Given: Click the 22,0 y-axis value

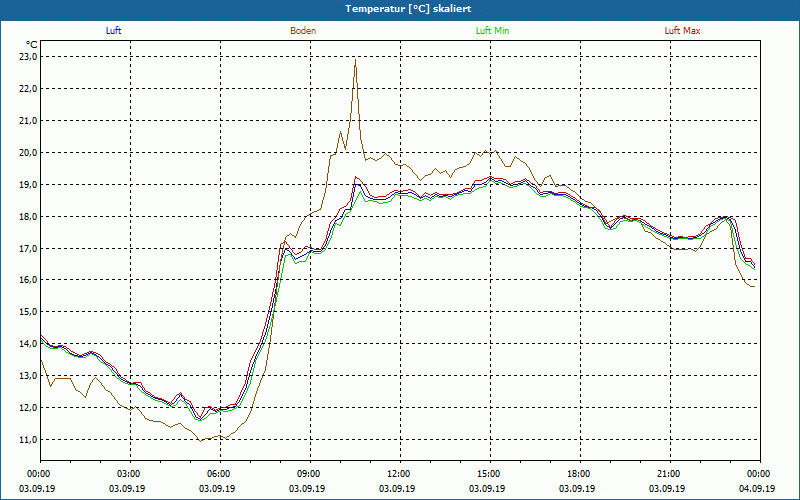Looking at the screenshot, I should point(29,89).
